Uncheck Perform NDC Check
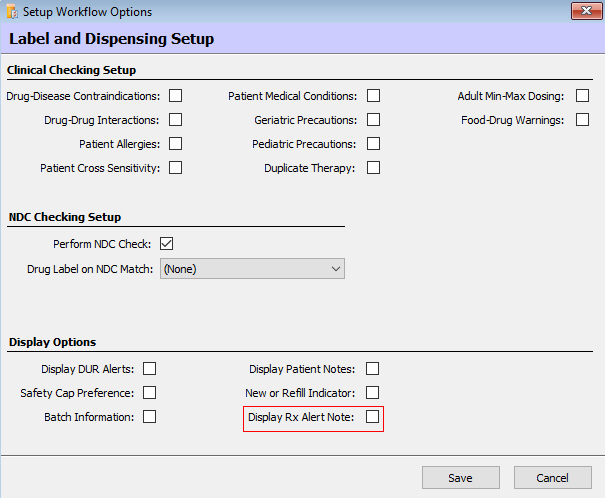 pyautogui.click(x=167, y=244)
